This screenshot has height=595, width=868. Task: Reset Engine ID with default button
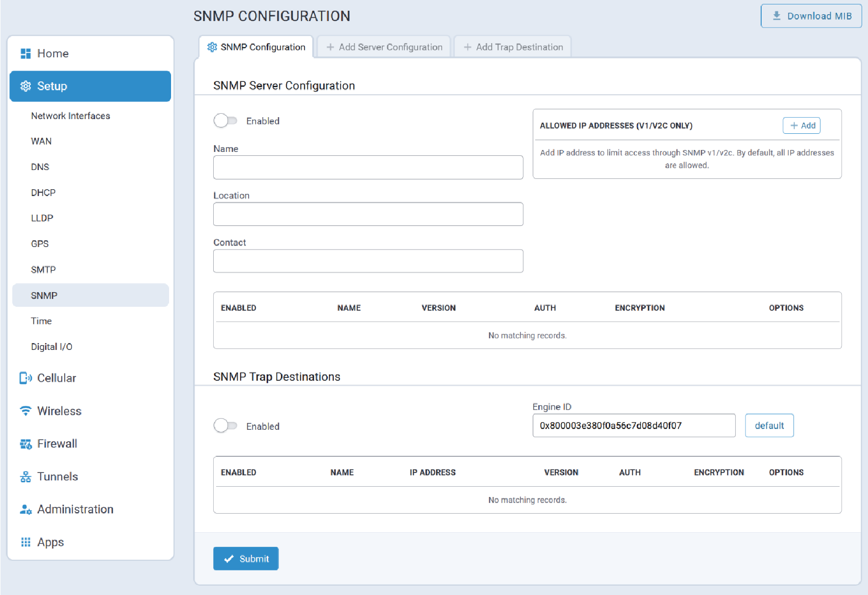point(769,425)
